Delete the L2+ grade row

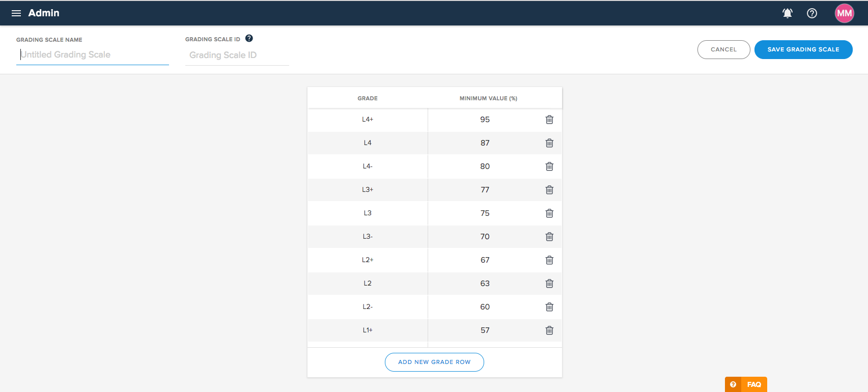pyautogui.click(x=549, y=260)
